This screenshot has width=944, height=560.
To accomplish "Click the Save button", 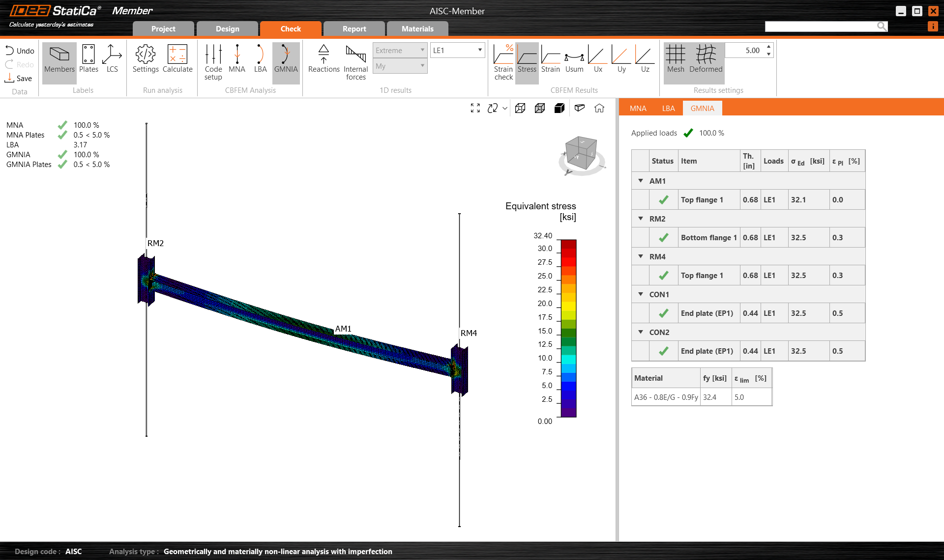I will point(19,78).
